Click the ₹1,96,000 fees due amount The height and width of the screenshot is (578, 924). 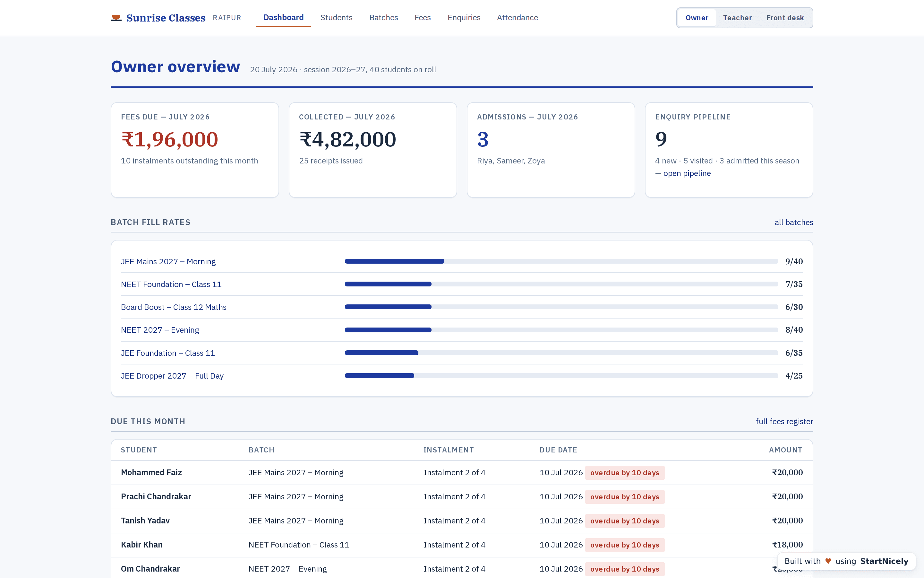169,140
